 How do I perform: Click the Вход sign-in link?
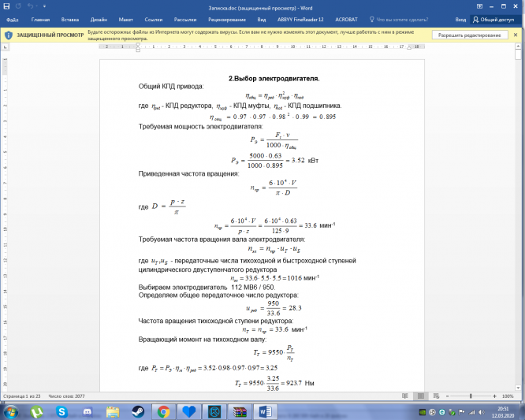(460, 20)
